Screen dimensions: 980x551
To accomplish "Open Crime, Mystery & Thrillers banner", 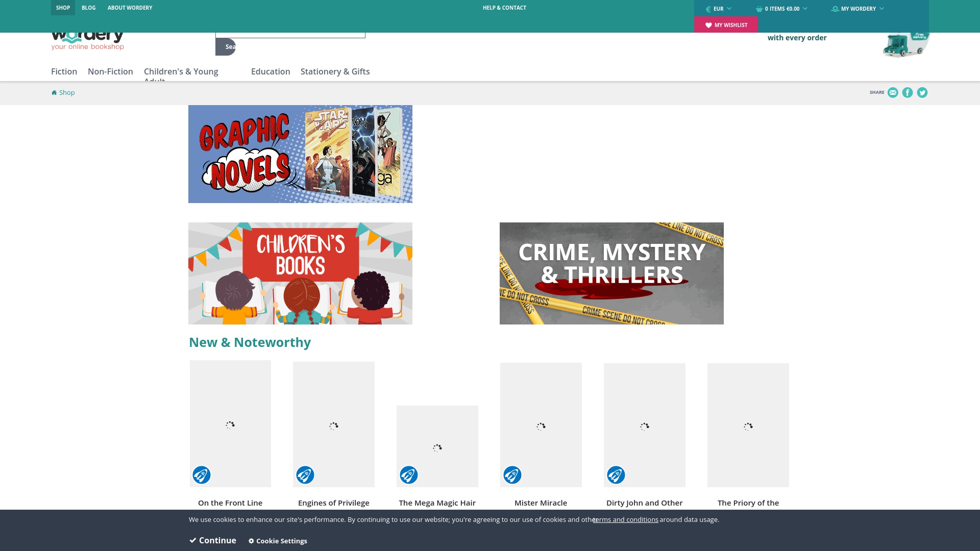I will (611, 273).
